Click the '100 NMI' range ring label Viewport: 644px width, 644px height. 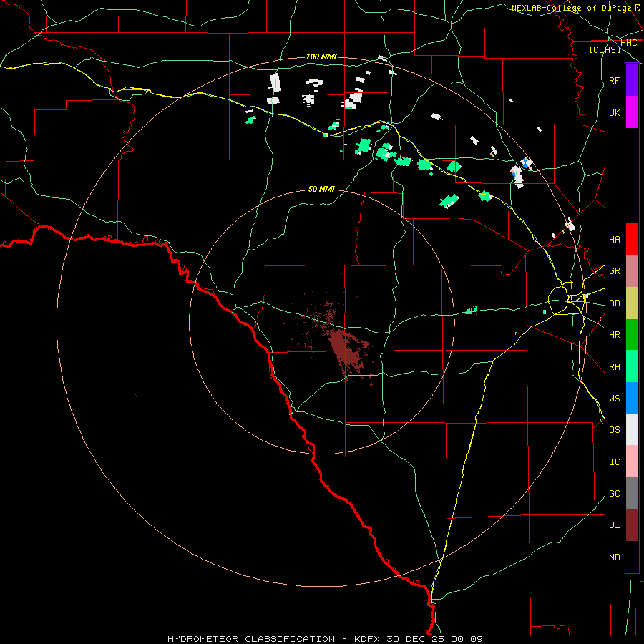tap(321, 57)
